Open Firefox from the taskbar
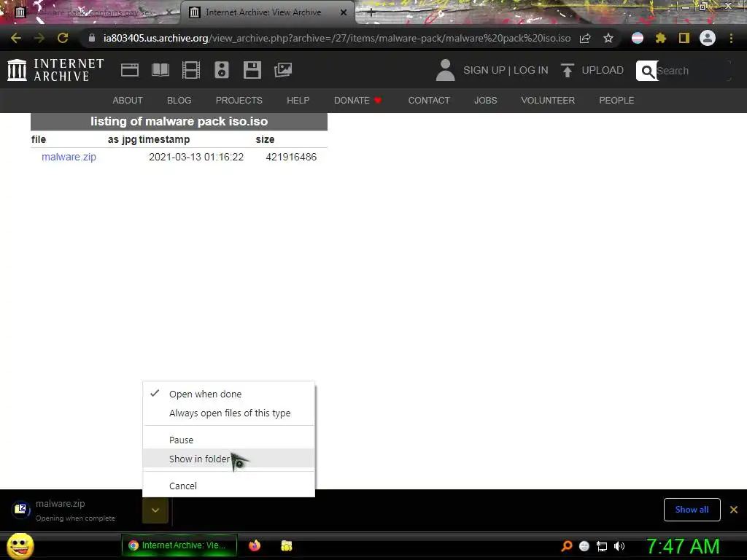747x560 pixels. 255,545
